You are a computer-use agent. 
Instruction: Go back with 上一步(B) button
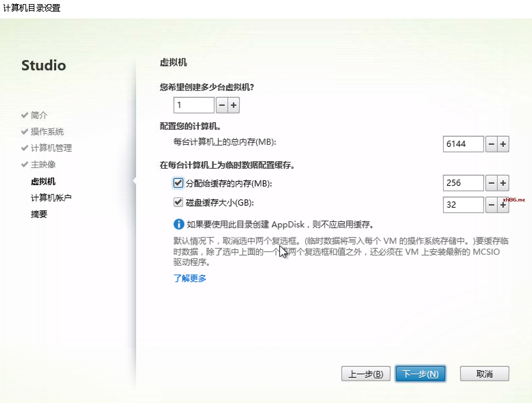pos(366,374)
